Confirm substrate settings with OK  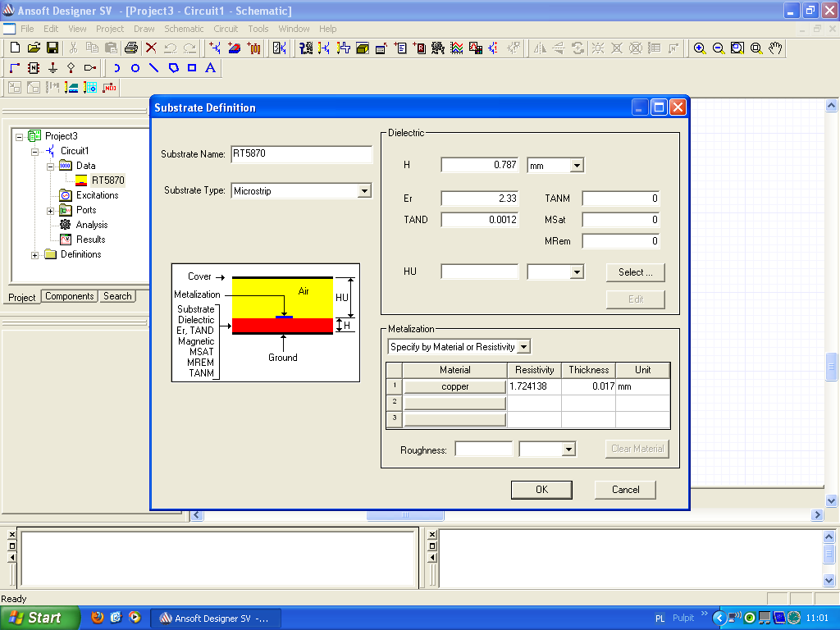pyautogui.click(x=541, y=489)
